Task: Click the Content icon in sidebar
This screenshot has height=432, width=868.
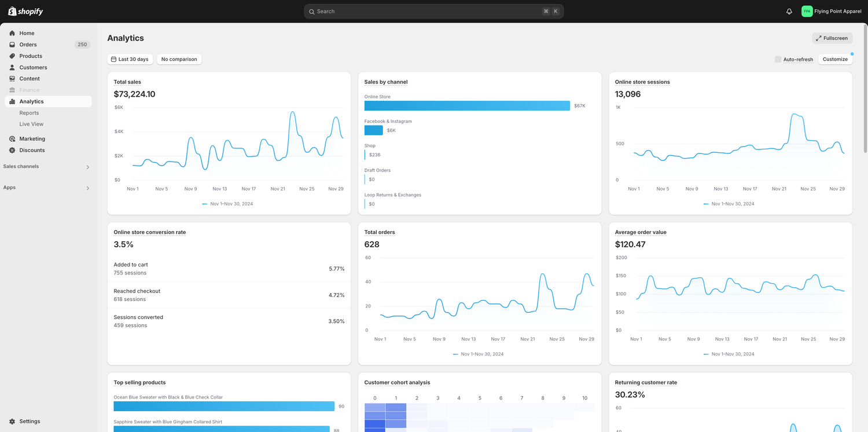Action: [x=12, y=79]
